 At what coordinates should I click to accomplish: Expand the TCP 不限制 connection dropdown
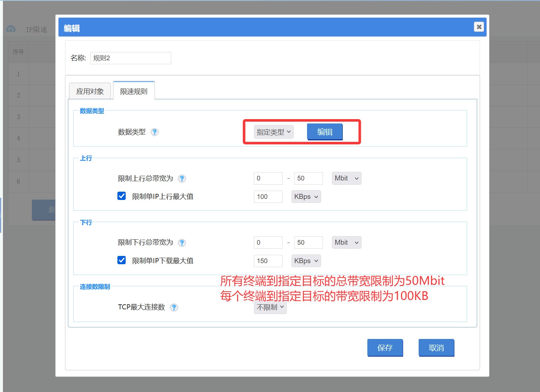(x=270, y=308)
